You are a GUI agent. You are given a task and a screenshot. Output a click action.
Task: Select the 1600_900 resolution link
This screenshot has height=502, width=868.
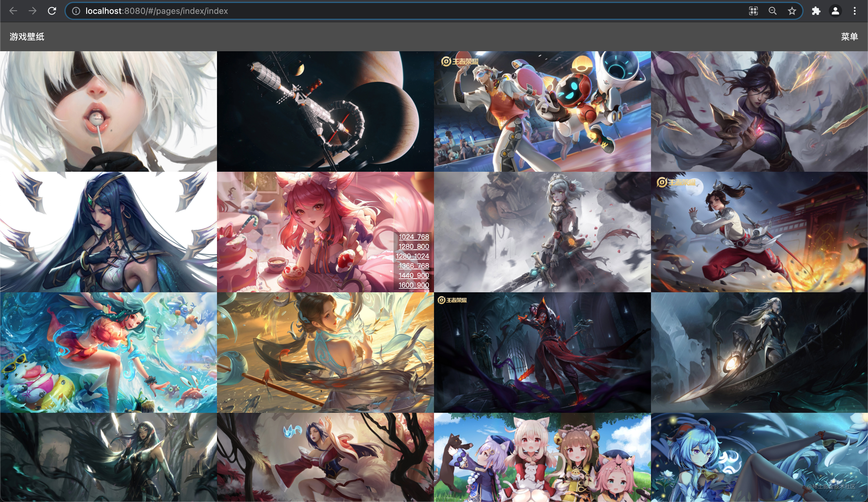pos(414,285)
